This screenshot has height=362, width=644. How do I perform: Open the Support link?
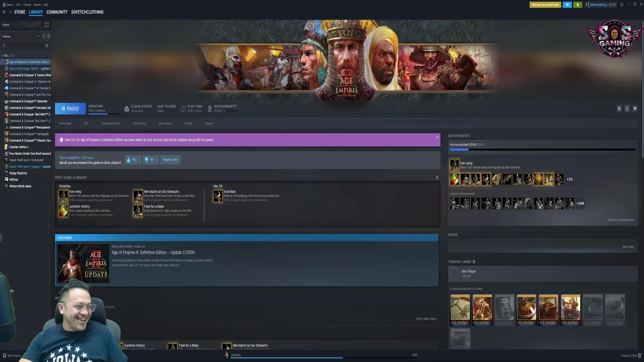click(209, 123)
